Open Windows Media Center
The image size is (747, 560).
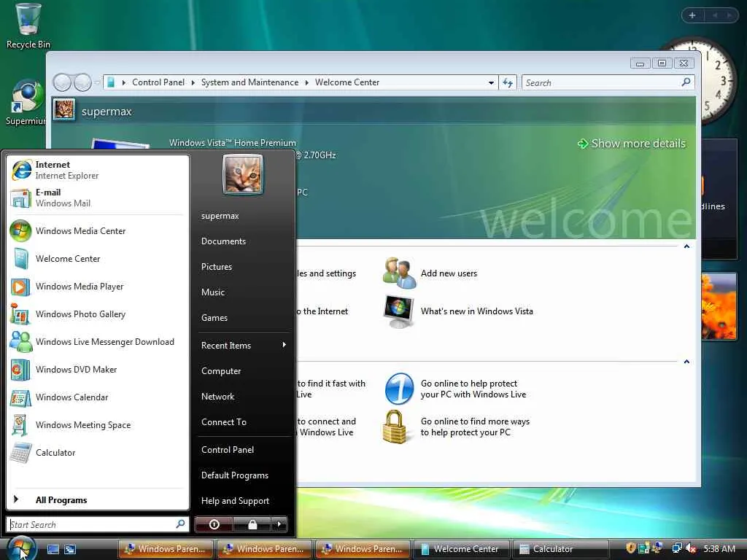tap(98, 231)
